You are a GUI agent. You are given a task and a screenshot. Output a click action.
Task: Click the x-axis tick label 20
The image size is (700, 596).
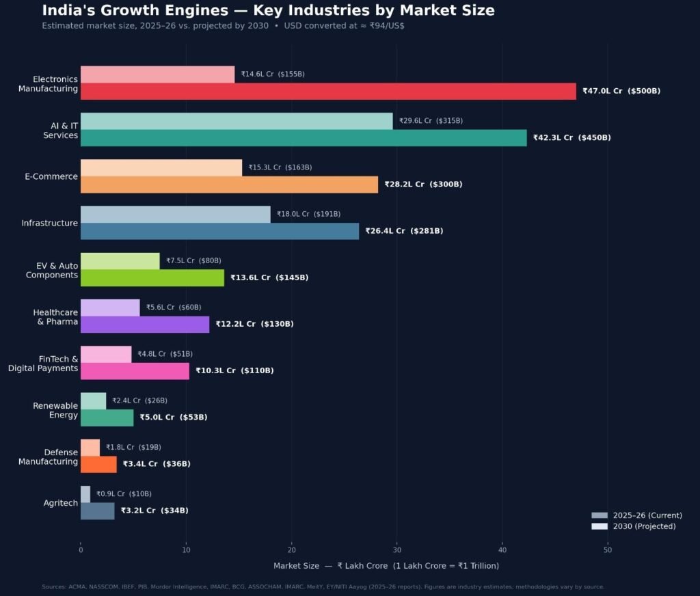(291, 550)
